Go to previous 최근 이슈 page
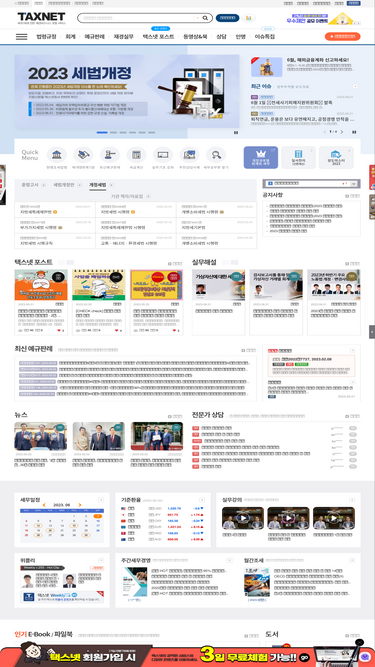Screen dimensions: 375x667 [325, 132]
